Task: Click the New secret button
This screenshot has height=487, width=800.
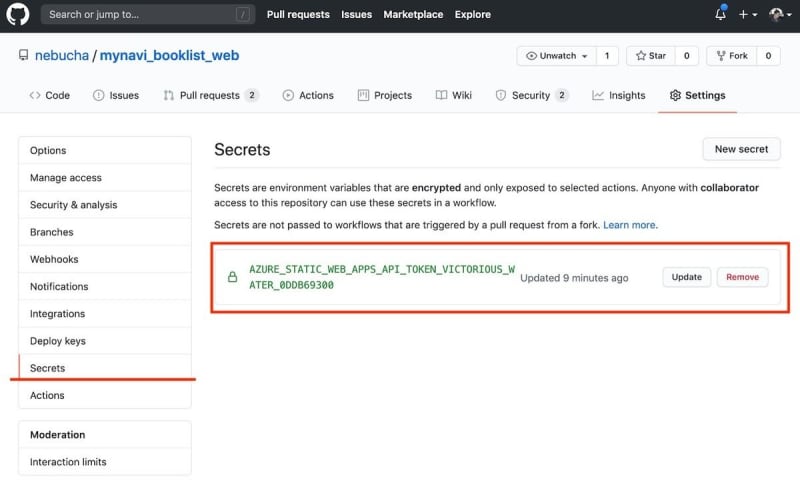Action: 741,149
